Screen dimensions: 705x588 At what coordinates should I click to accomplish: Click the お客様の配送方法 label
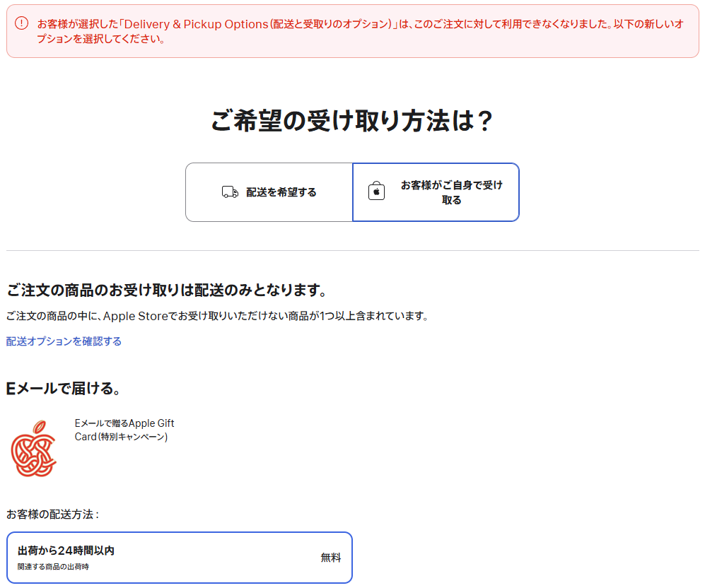[52, 514]
